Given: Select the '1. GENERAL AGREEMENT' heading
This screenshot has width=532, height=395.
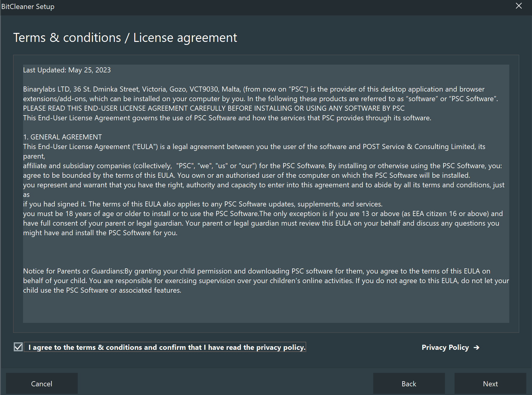Looking at the screenshot, I should pyautogui.click(x=63, y=137).
